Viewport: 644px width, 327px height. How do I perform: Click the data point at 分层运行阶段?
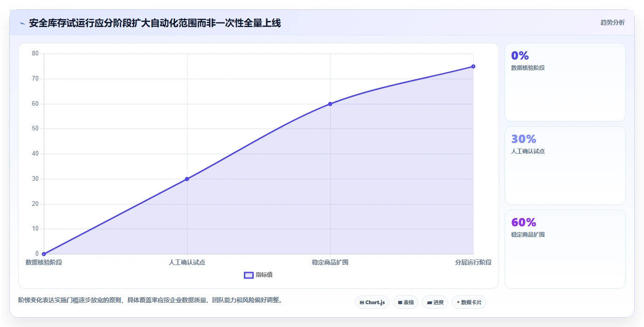[x=473, y=67]
